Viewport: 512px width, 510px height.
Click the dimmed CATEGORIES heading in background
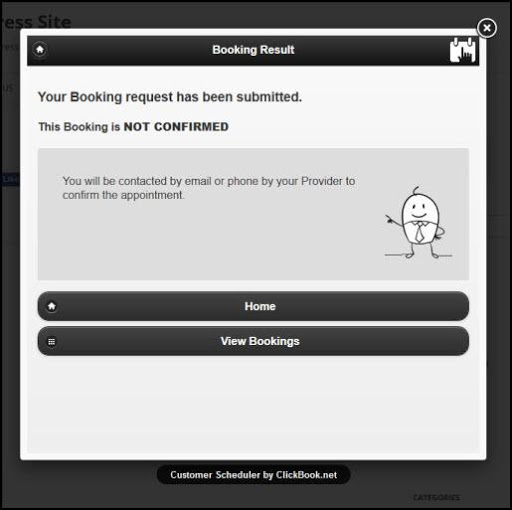pos(436,497)
